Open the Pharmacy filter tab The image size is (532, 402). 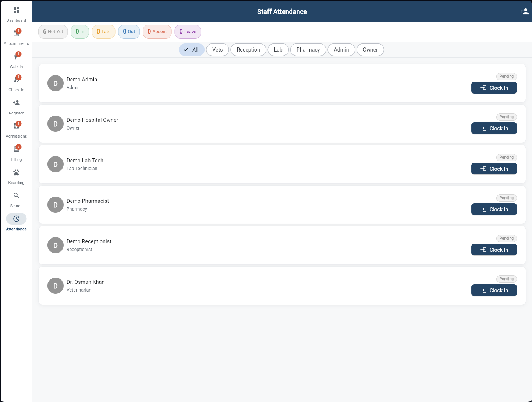[x=308, y=50]
